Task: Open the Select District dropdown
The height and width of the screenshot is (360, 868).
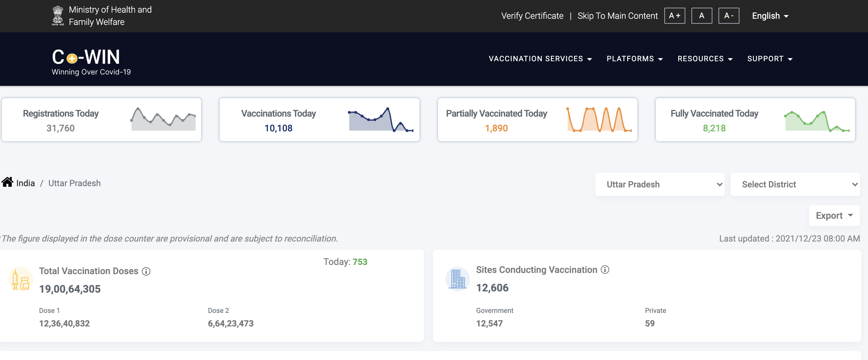Action: (x=795, y=184)
